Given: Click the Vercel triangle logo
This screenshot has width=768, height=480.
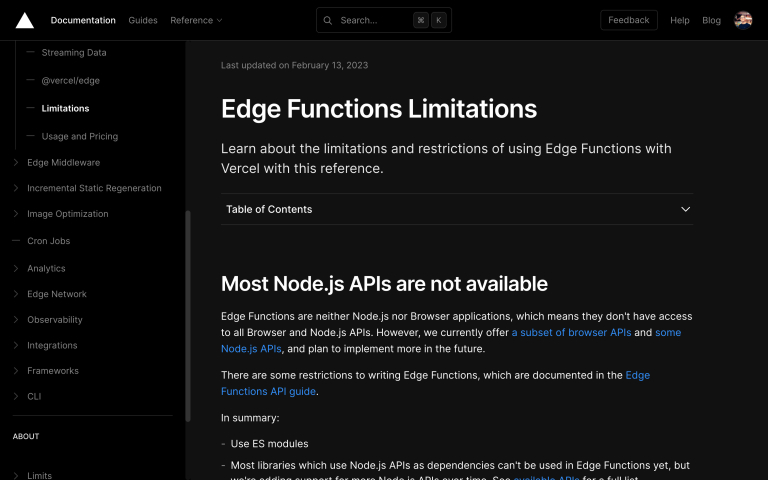Looking at the screenshot, I should [24, 21].
